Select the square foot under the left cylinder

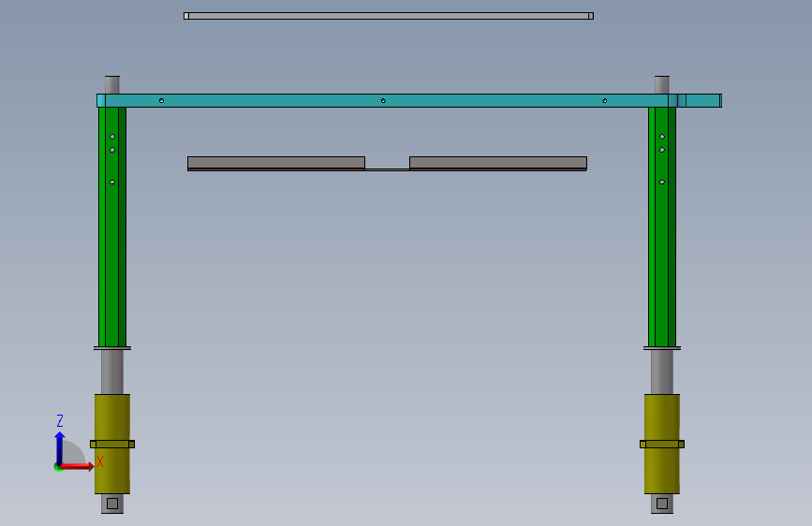click(112, 504)
